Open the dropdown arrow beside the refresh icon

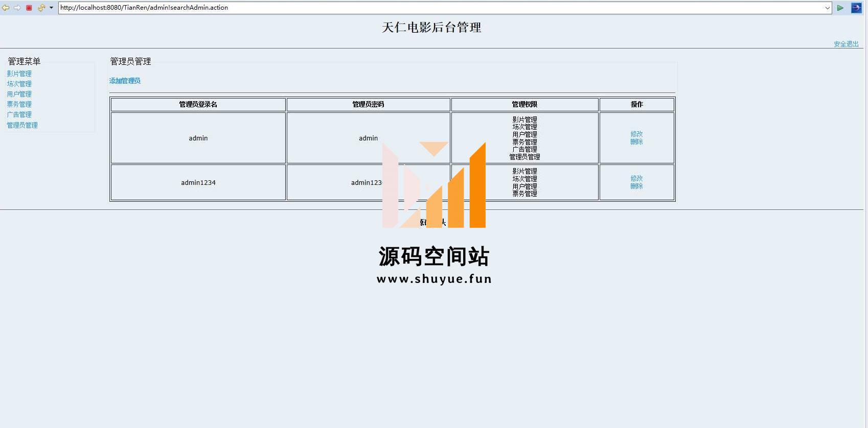pyautogui.click(x=51, y=8)
